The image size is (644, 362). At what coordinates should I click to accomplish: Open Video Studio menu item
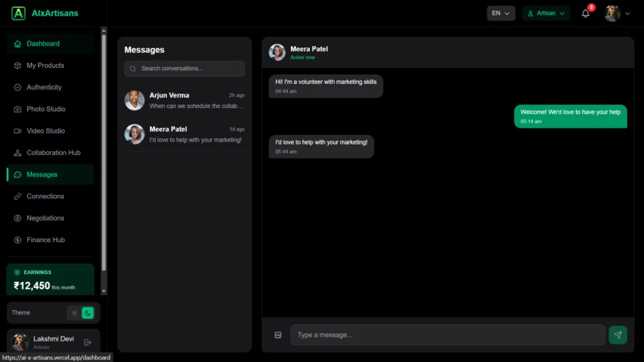coord(50,131)
